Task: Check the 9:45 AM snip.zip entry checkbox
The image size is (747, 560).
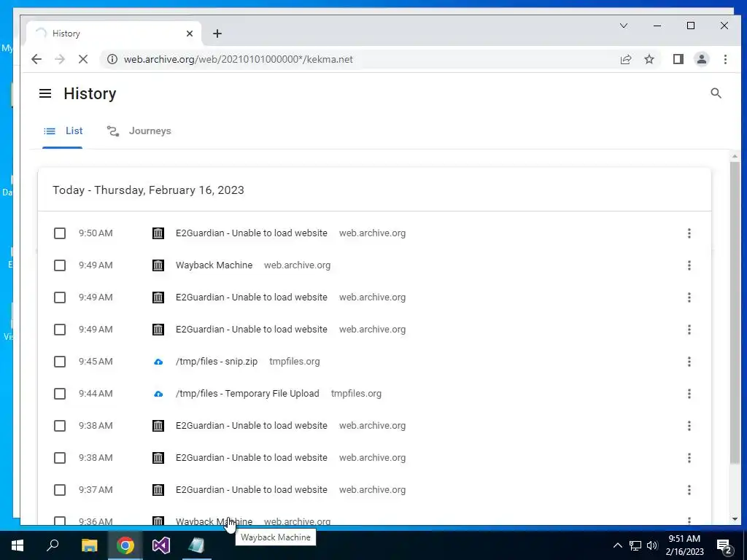Action: point(60,362)
